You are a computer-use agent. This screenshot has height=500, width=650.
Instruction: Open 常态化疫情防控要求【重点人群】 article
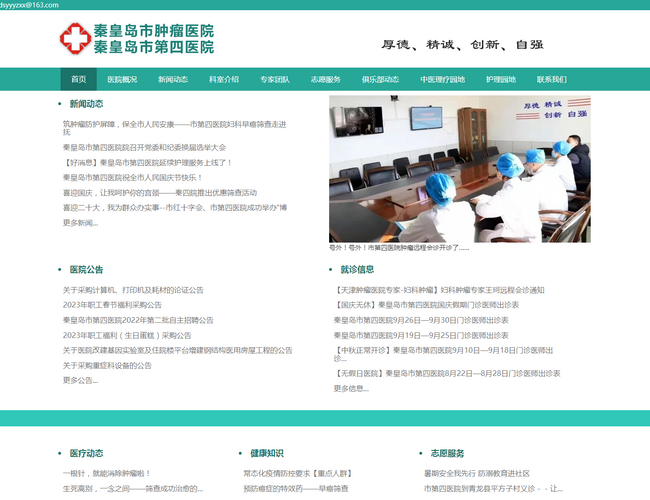(x=295, y=473)
